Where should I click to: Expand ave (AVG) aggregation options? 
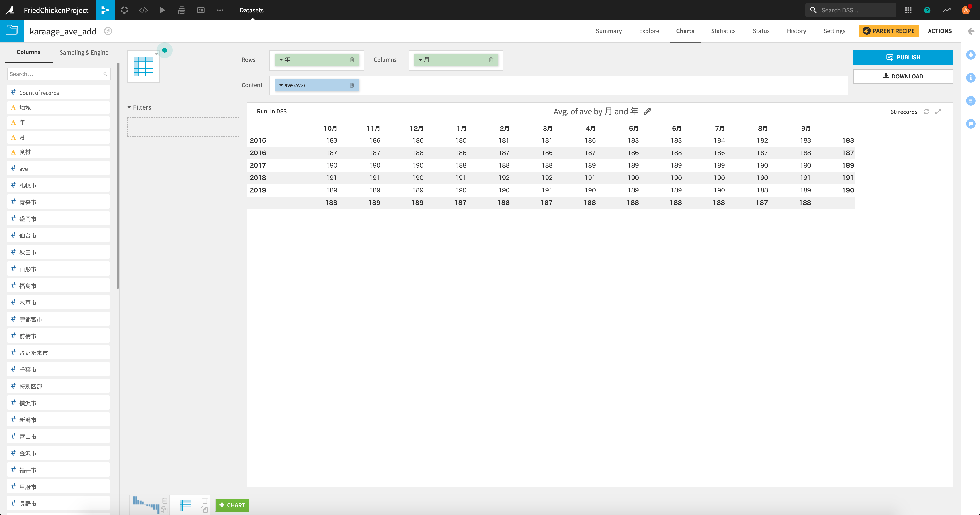tap(281, 85)
